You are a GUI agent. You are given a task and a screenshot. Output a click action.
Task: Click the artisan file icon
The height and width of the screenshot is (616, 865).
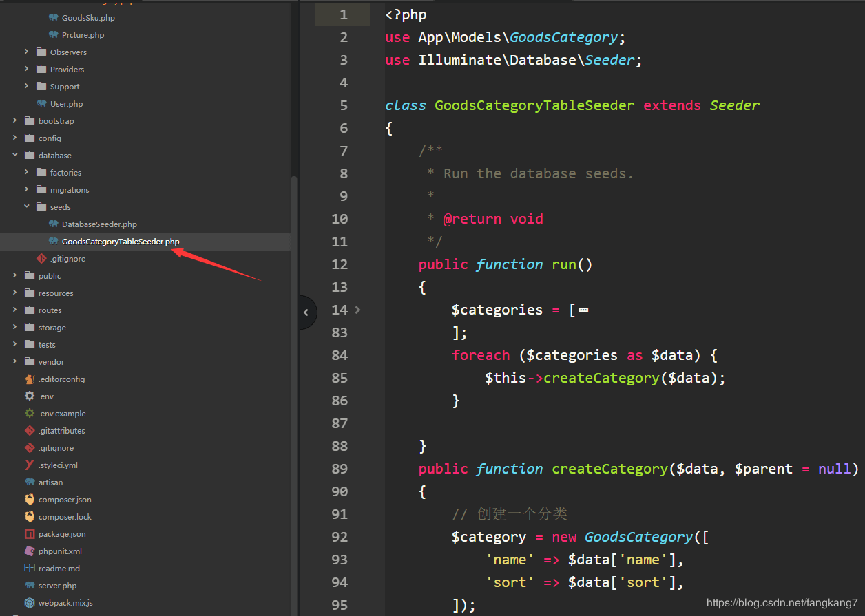(29, 482)
